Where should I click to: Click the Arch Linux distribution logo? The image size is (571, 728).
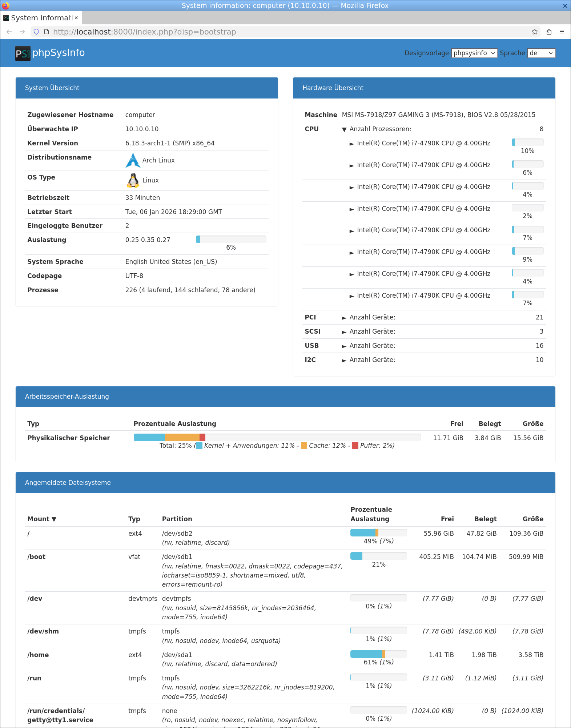(x=133, y=160)
